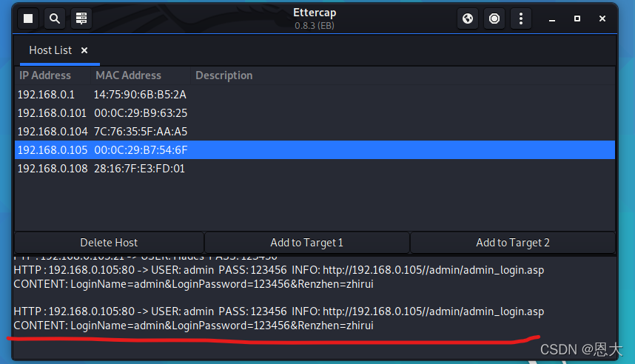Open the Ettercap three-dot menu
The image size is (635, 364).
point(521,18)
